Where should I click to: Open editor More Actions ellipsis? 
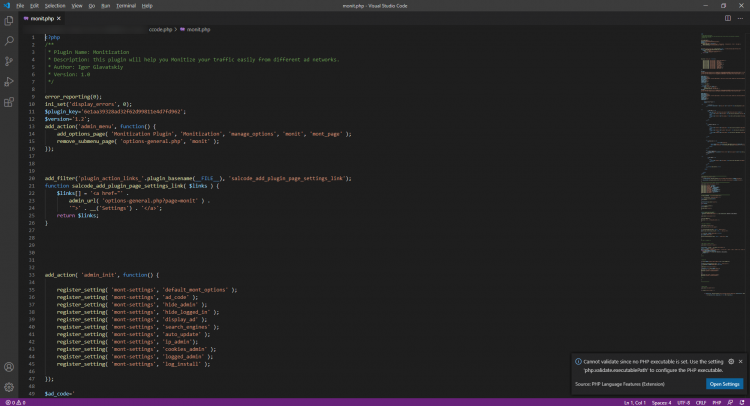point(740,18)
